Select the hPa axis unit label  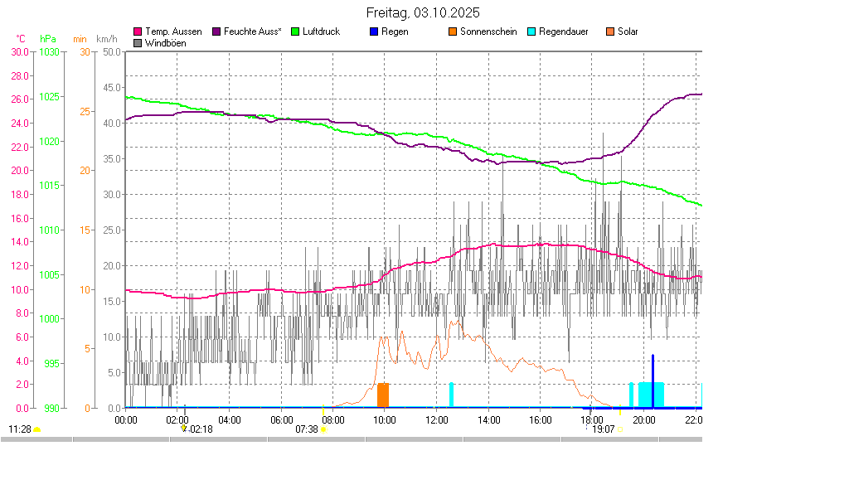pos(48,39)
